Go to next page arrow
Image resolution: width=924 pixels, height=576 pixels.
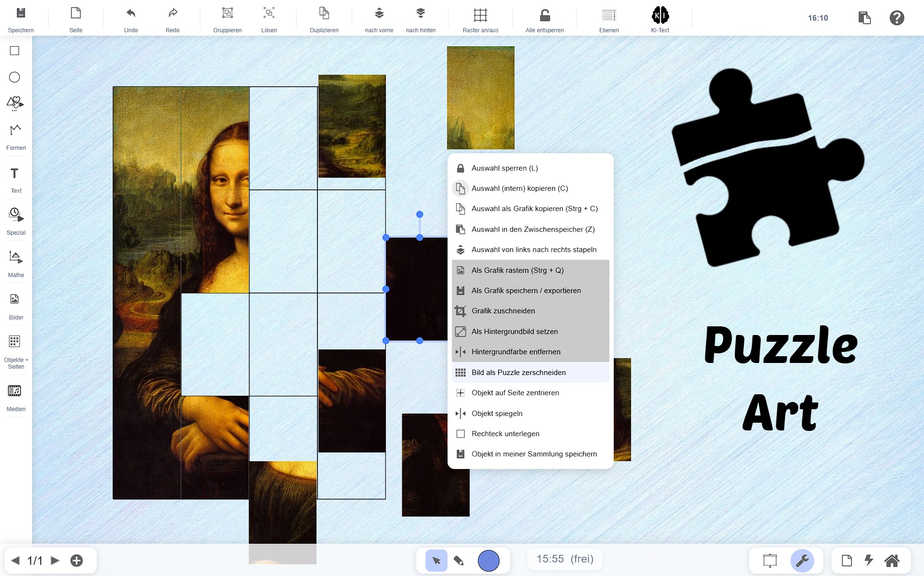(55, 561)
